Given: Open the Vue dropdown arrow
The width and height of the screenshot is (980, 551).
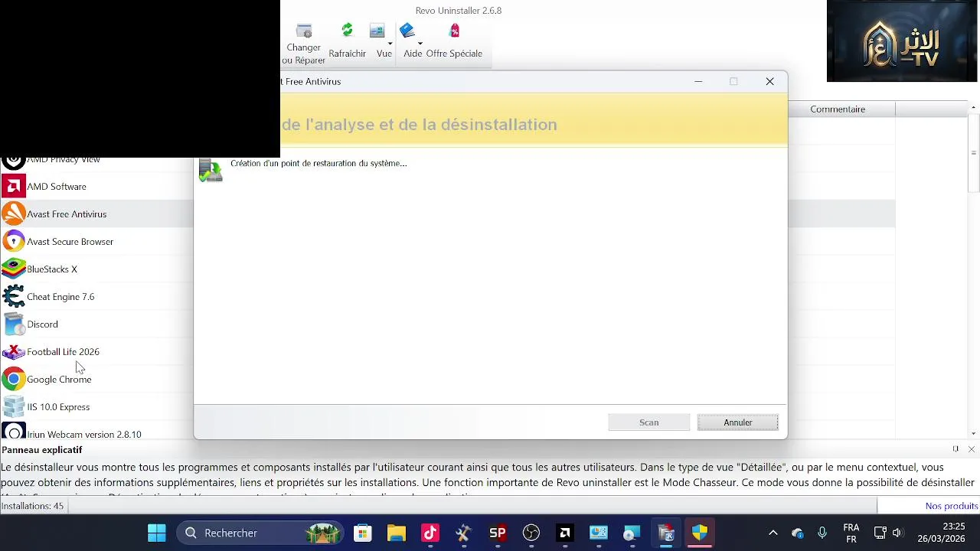Looking at the screenshot, I should [390, 44].
